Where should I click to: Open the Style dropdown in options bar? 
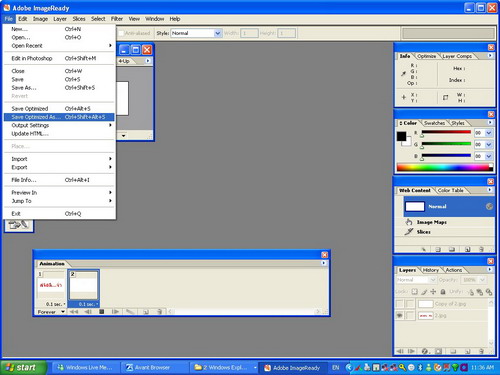[x=218, y=33]
